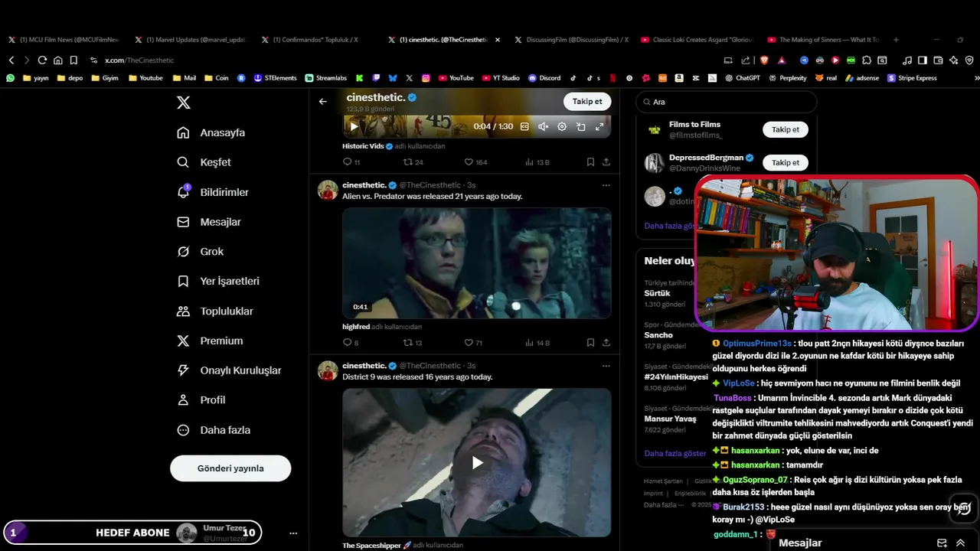980x551 pixels.
Task: Go back with the profile back arrow
Action: (x=323, y=101)
